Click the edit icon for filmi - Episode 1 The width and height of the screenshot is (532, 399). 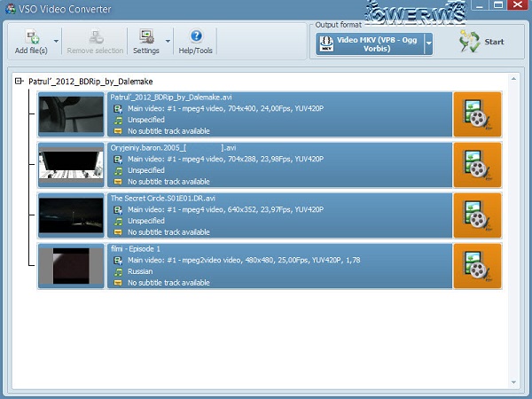point(477,266)
